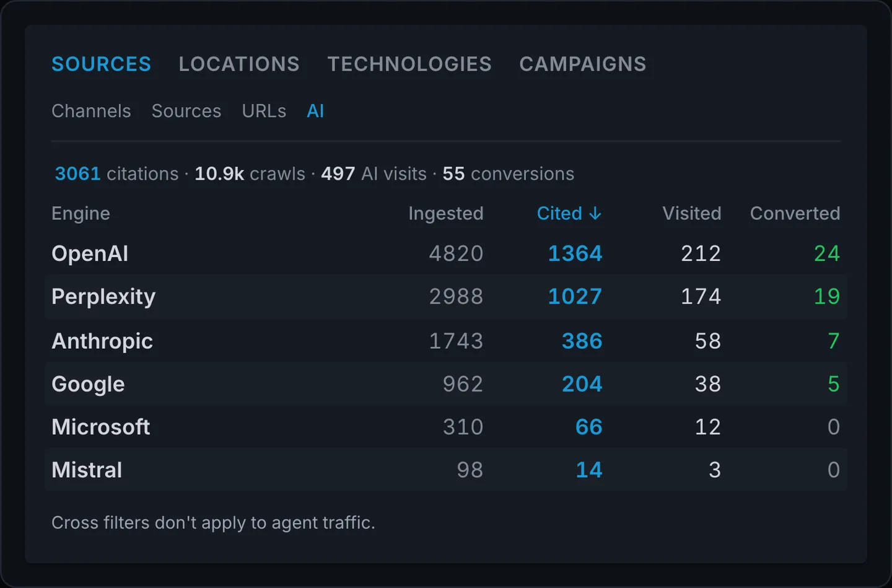Click OpenAI's ingested value 4820
The height and width of the screenshot is (588, 892).
(456, 253)
